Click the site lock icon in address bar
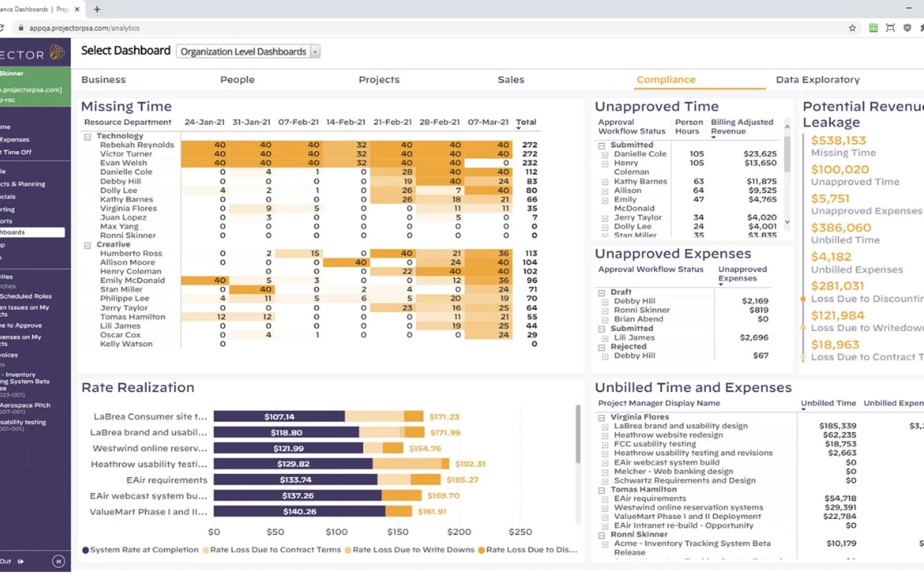 [x=21, y=28]
